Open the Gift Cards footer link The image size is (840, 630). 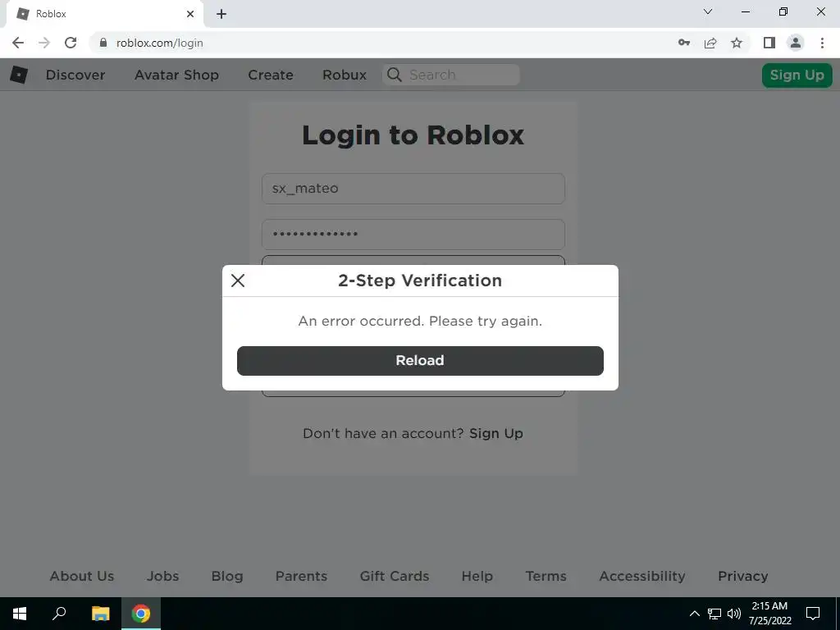(x=395, y=576)
